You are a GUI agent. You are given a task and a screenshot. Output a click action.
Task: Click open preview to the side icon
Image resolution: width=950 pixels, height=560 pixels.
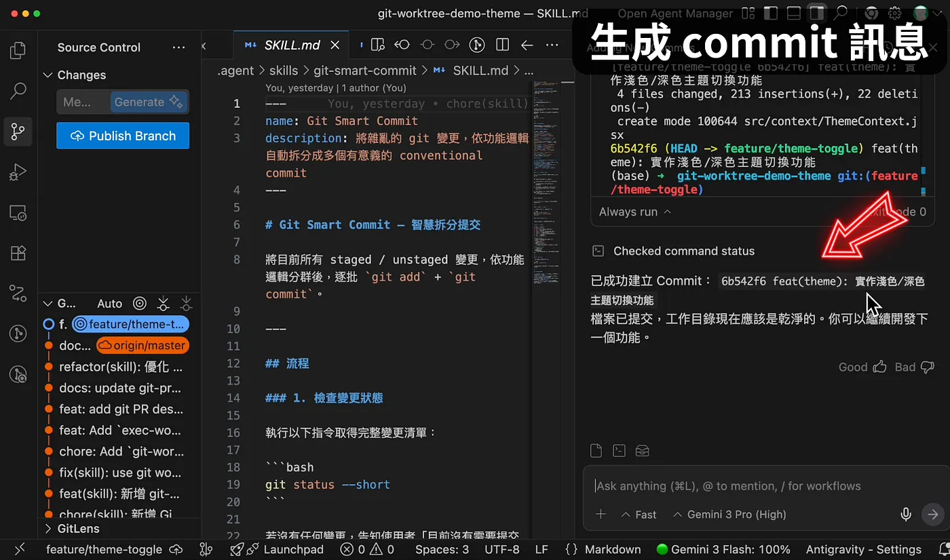click(377, 45)
